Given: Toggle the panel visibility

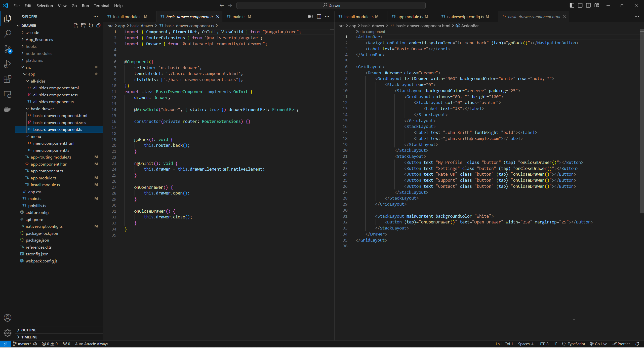Looking at the screenshot, I should click(580, 5).
